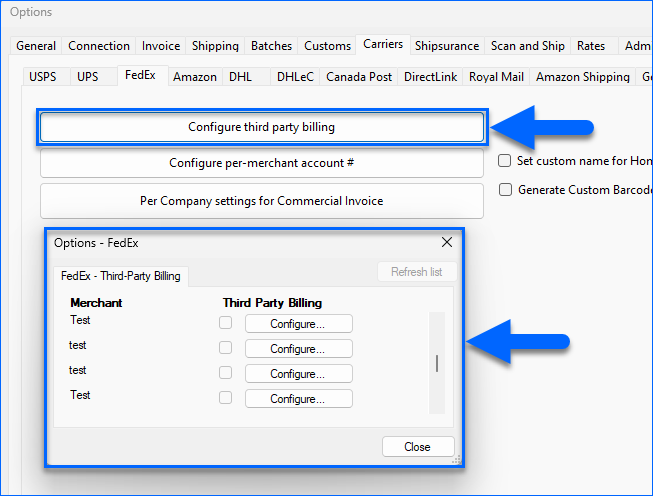The image size is (653, 496).
Task: Close the Options - FedEx dialog with X
Action: coord(447,242)
